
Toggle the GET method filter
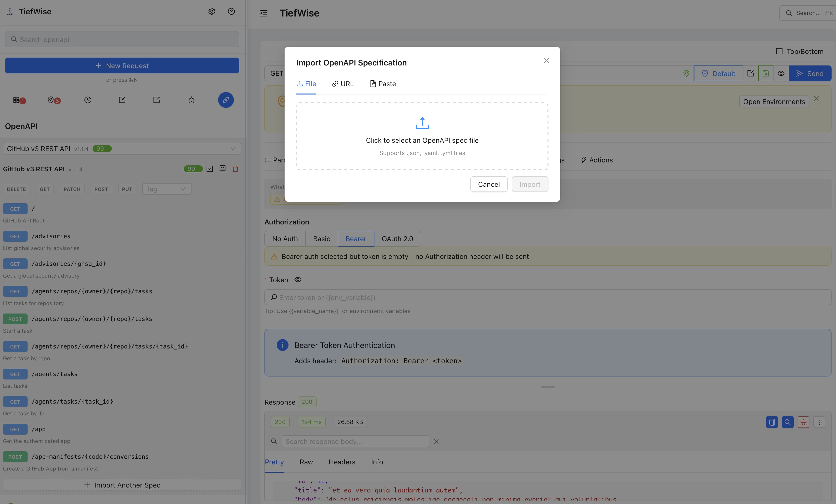point(45,189)
